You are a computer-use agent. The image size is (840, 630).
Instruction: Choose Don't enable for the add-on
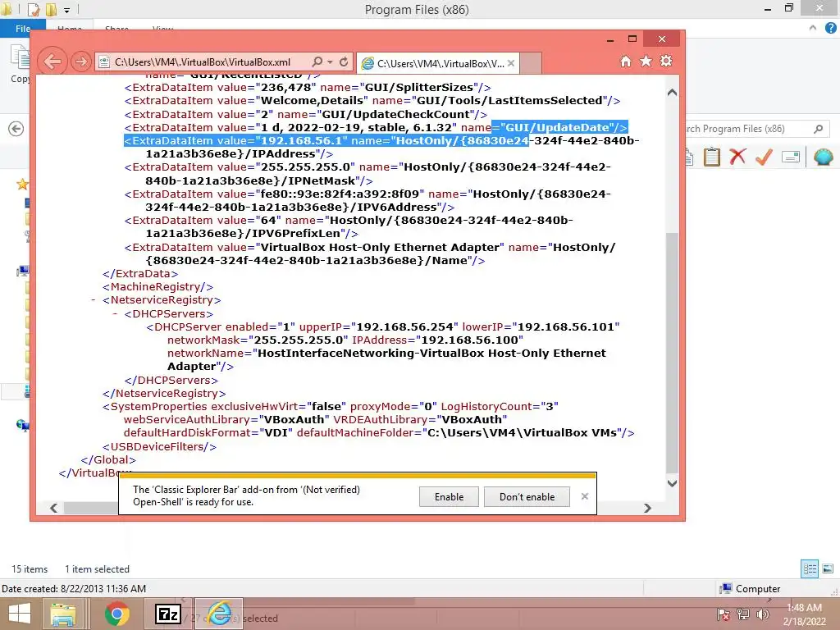(527, 496)
